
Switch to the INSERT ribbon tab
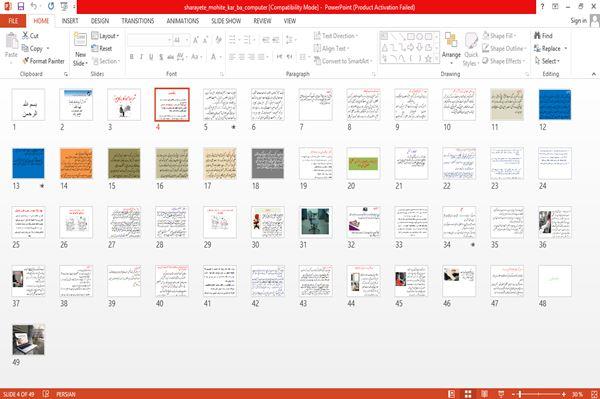pos(70,21)
